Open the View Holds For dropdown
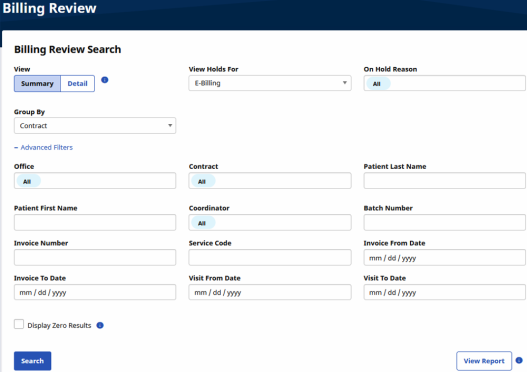This screenshot has width=527, height=372. [x=270, y=83]
